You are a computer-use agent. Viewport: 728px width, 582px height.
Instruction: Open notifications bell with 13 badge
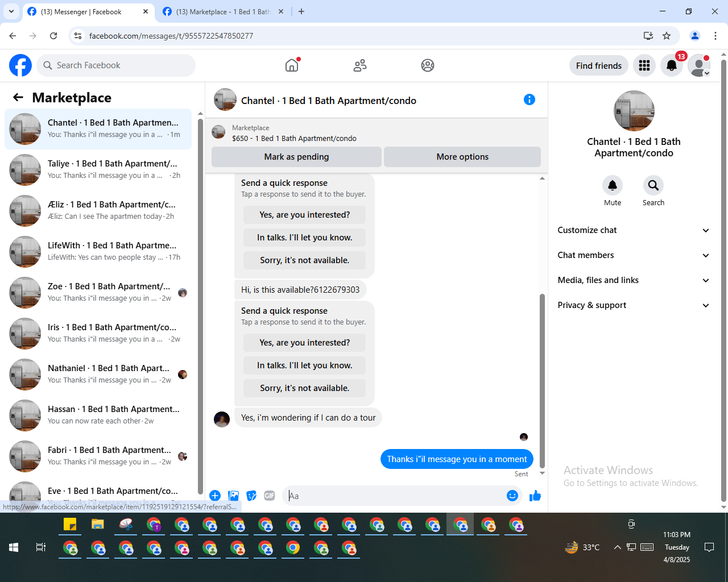point(672,65)
